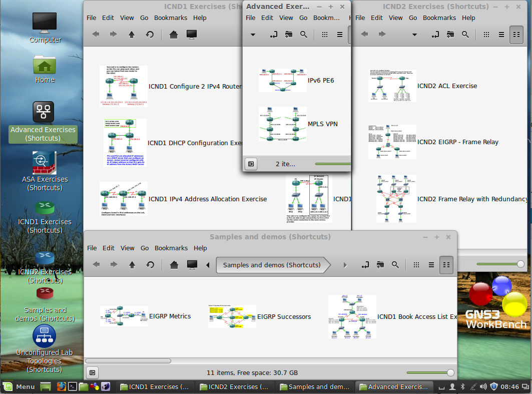Launch Firefox from the taskbar
The image size is (532, 394).
[61, 386]
